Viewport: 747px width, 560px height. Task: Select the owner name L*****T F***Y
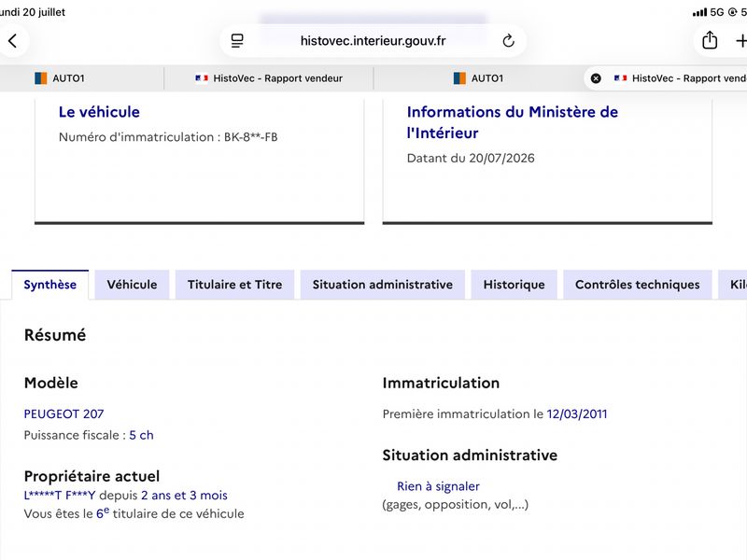pos(60,496)
